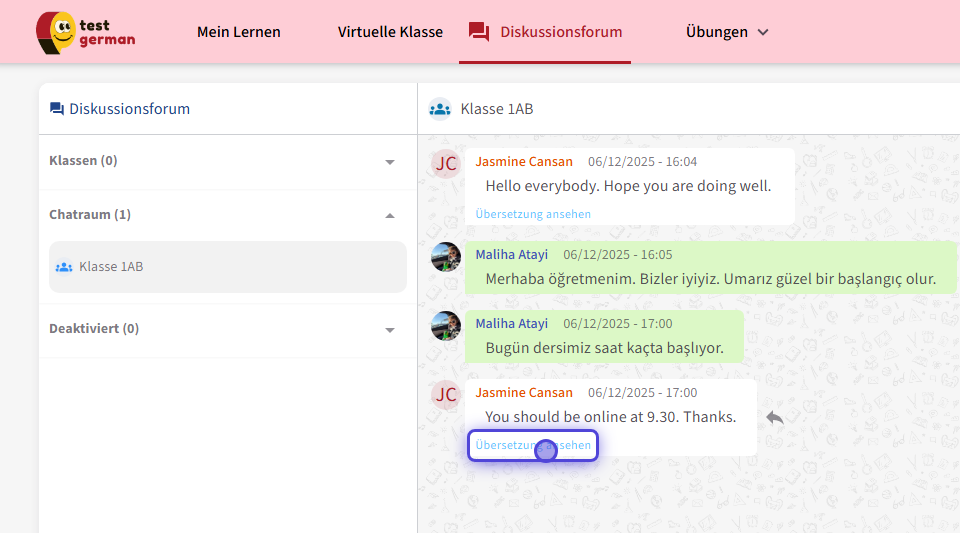Screen dimensions: 960x533
Task: Click the group icon in Klasse 1AB chatroom item
Action: pos(64,267)
